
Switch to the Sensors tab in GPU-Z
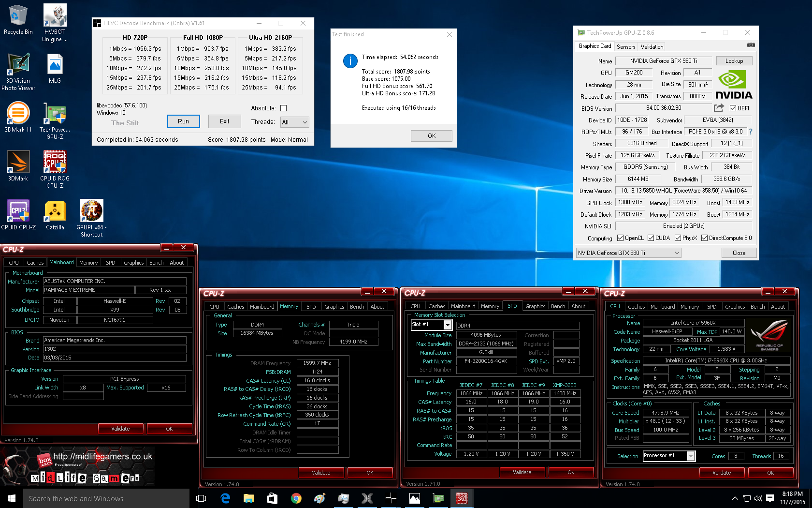click(626, 47)
